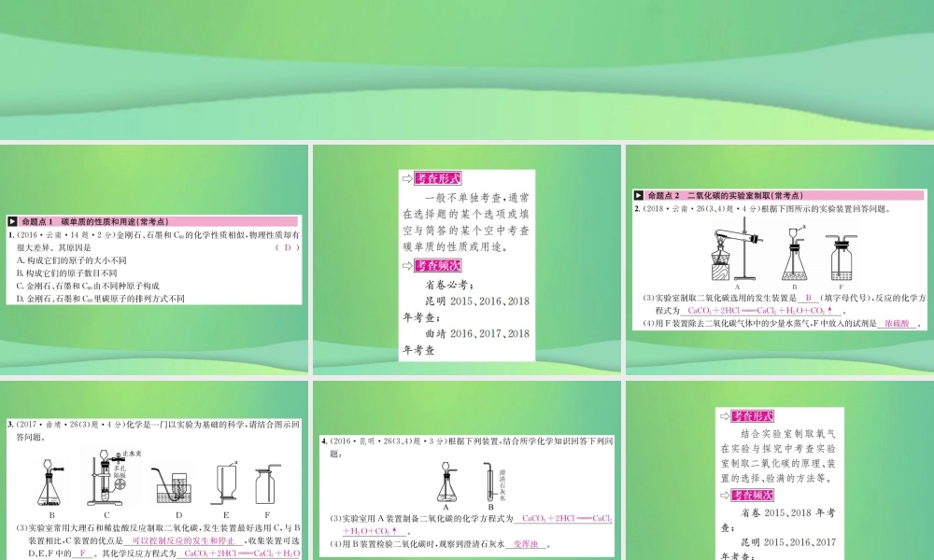Click the pink answer 浓硫酸

coord(897,324)
